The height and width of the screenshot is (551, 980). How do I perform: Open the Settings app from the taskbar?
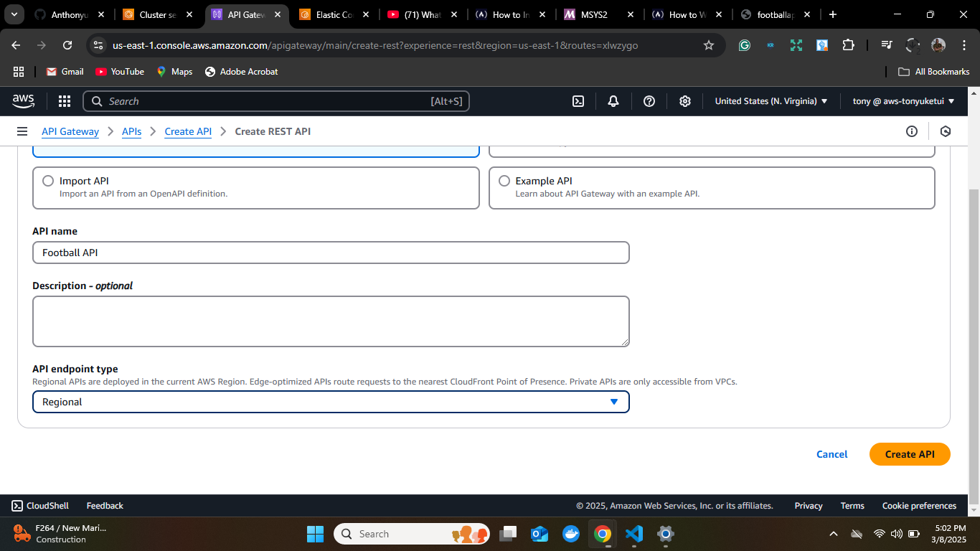(x=666, y=534)
